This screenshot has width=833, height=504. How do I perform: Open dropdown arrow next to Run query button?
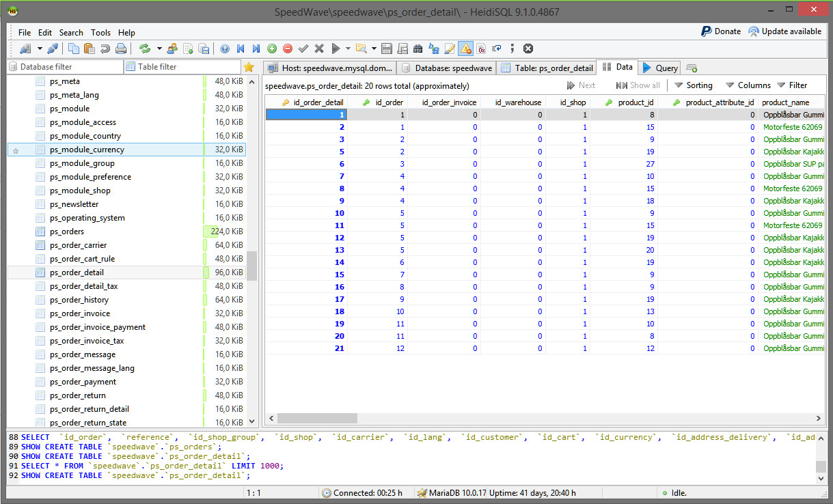(x=348, y=48)
